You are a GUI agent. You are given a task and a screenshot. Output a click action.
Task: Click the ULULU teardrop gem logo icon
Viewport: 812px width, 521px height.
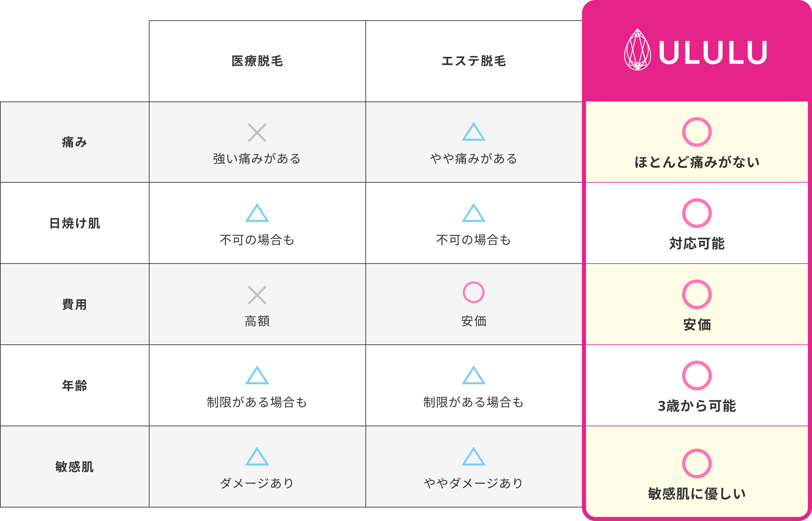[x=637, y=50]
